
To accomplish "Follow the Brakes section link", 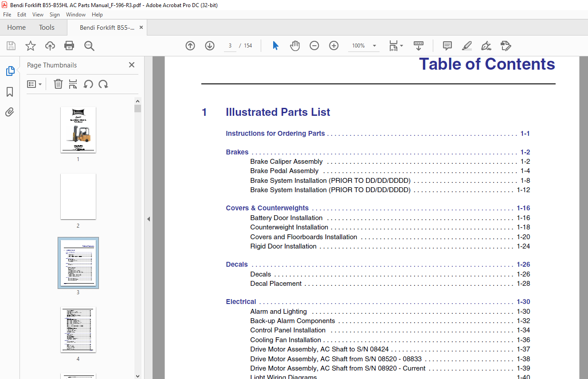I will tap(237, 152).
